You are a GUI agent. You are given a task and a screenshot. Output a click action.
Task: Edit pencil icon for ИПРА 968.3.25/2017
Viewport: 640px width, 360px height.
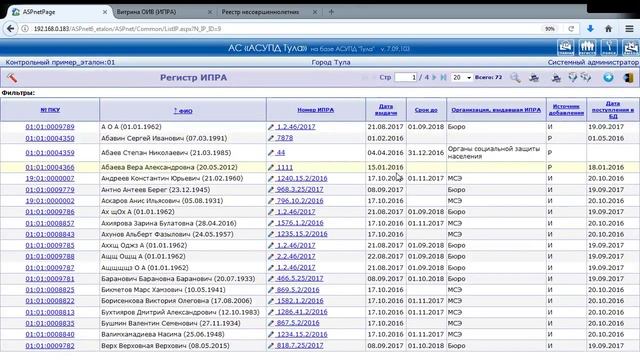click(x=271, y=190)
